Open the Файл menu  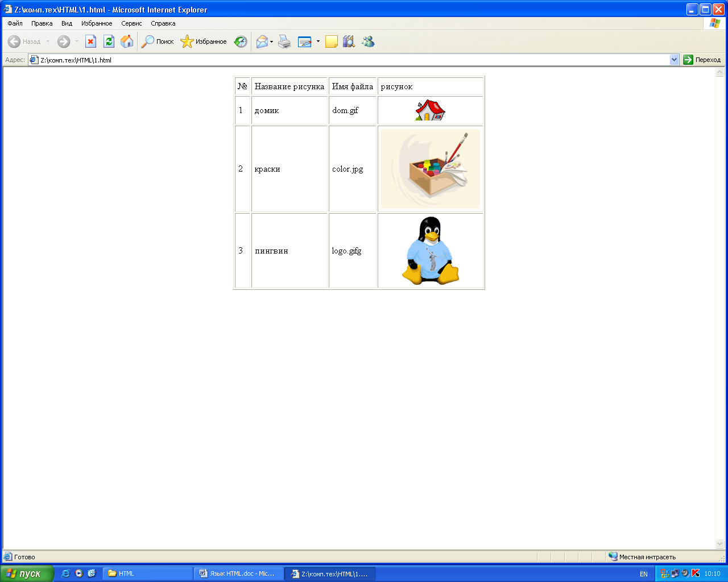point(15,23)
